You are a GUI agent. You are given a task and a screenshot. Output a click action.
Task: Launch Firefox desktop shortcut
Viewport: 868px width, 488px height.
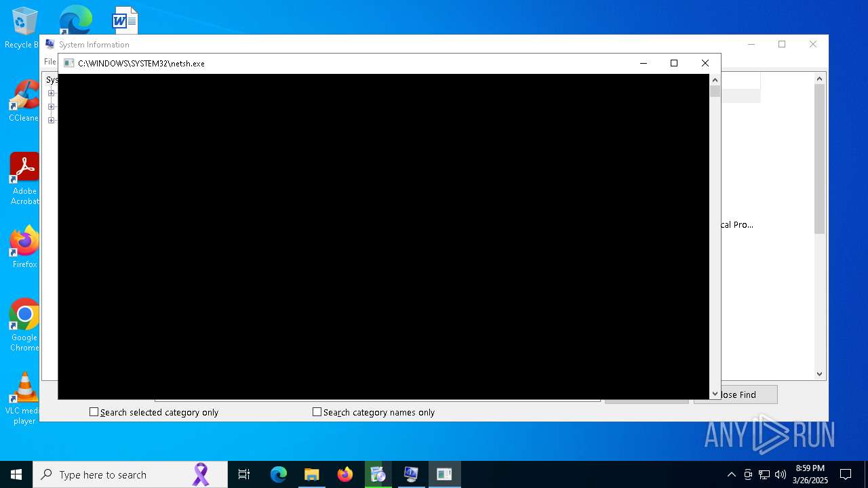24,247
